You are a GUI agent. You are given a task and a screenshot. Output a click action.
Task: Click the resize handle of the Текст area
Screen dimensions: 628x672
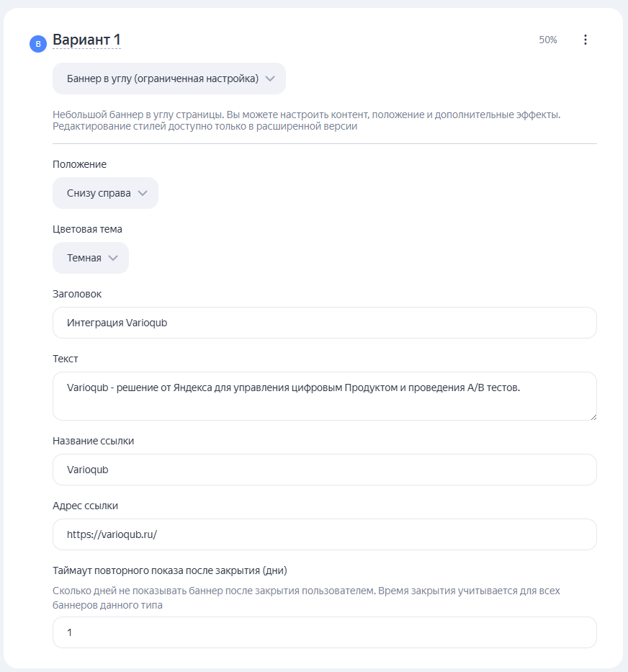coord(593,417)
